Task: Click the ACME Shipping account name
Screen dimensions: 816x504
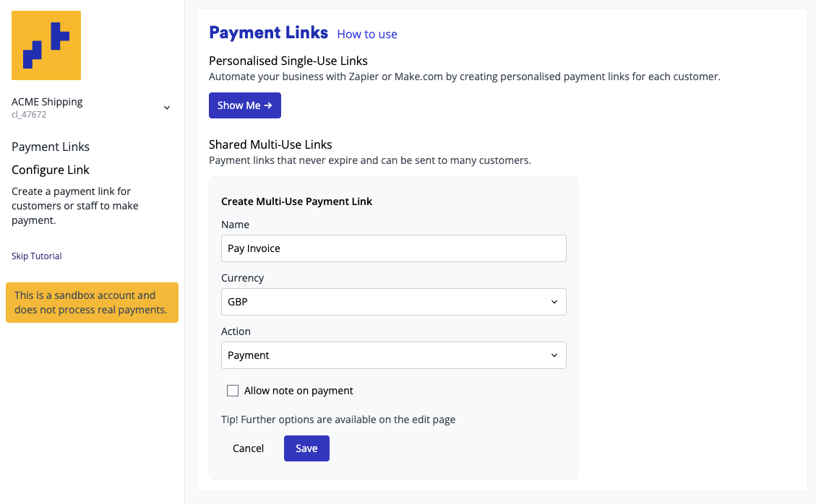Action: point(47,102)
